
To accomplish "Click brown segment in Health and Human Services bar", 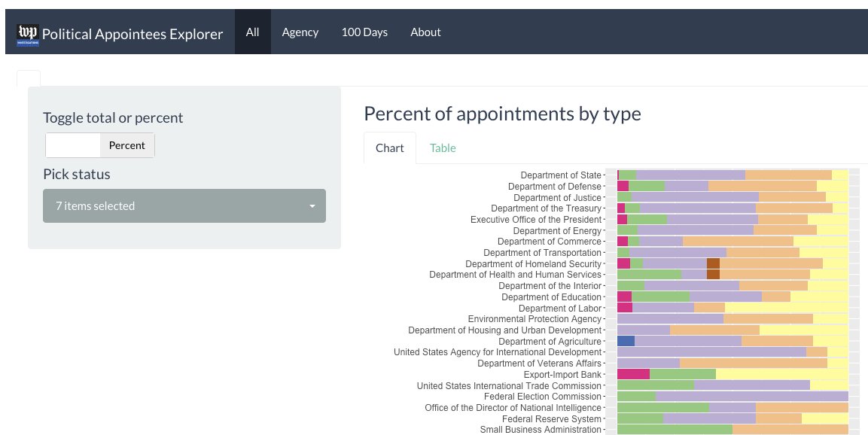I will 713,275.
